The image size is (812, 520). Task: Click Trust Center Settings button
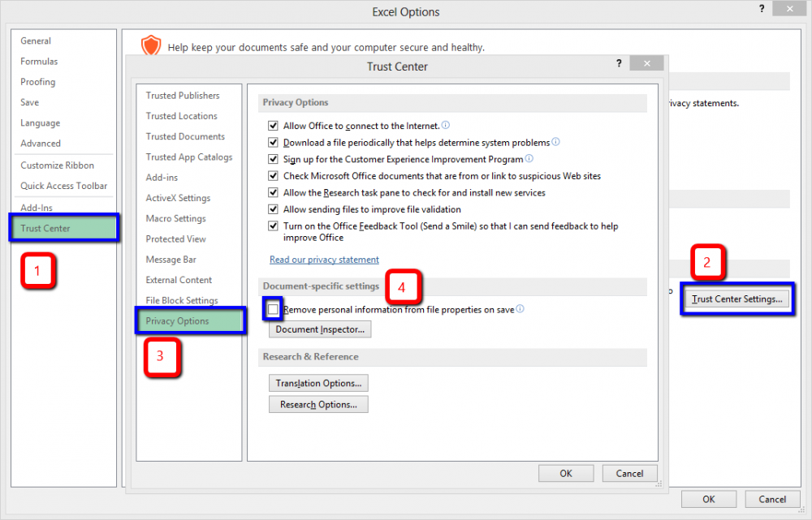(x=737, y=299)
